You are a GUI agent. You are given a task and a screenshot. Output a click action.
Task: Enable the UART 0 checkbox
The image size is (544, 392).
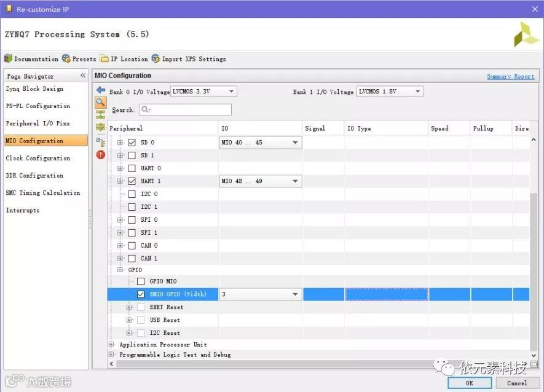(x=132, y=168)
